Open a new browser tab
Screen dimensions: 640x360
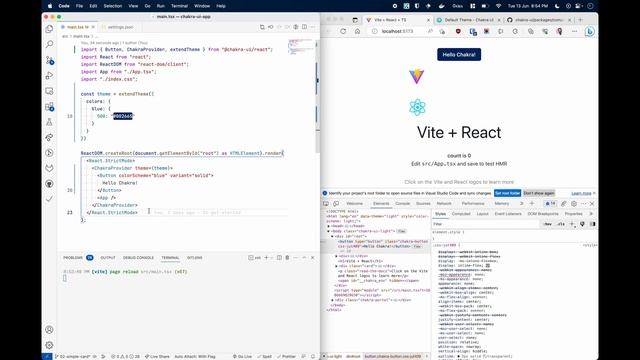pyautogui.click(x=580, y=20)
